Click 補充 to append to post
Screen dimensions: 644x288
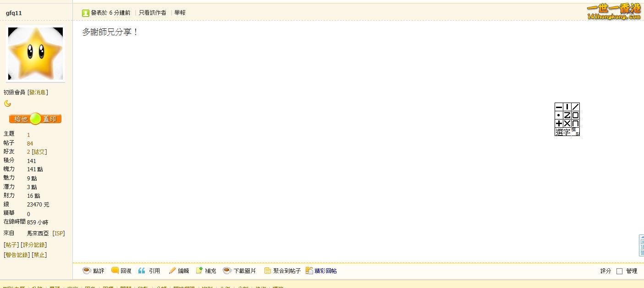tap(206, 271)
